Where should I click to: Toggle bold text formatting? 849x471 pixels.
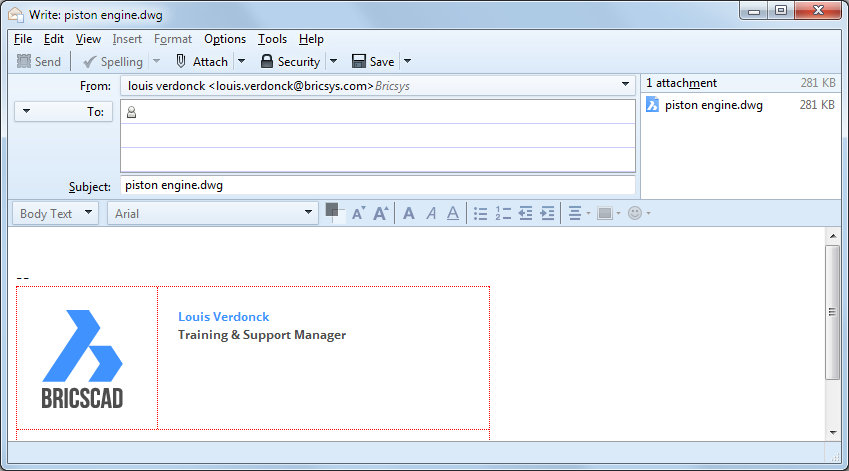408,213
